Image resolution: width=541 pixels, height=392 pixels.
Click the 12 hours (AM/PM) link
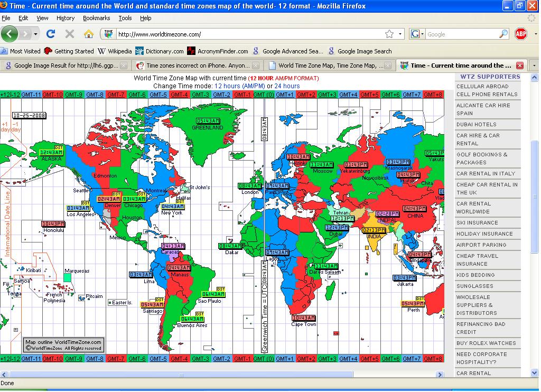click(x=239, y=86)
